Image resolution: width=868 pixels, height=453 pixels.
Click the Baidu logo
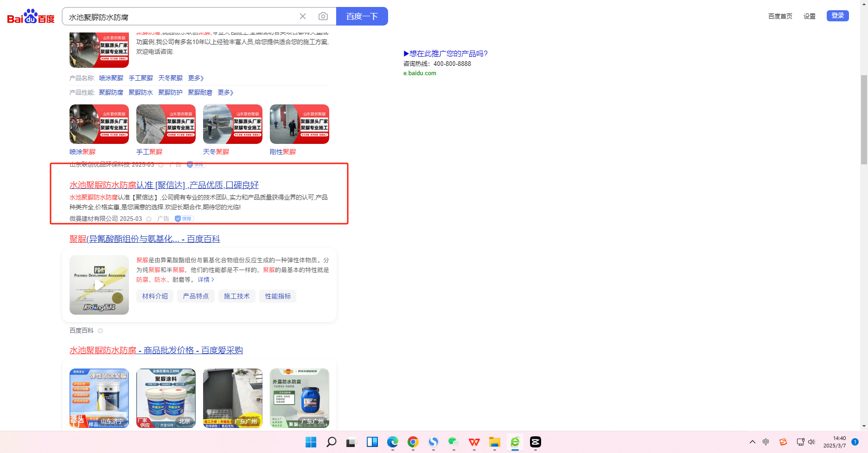coord(31,16)
